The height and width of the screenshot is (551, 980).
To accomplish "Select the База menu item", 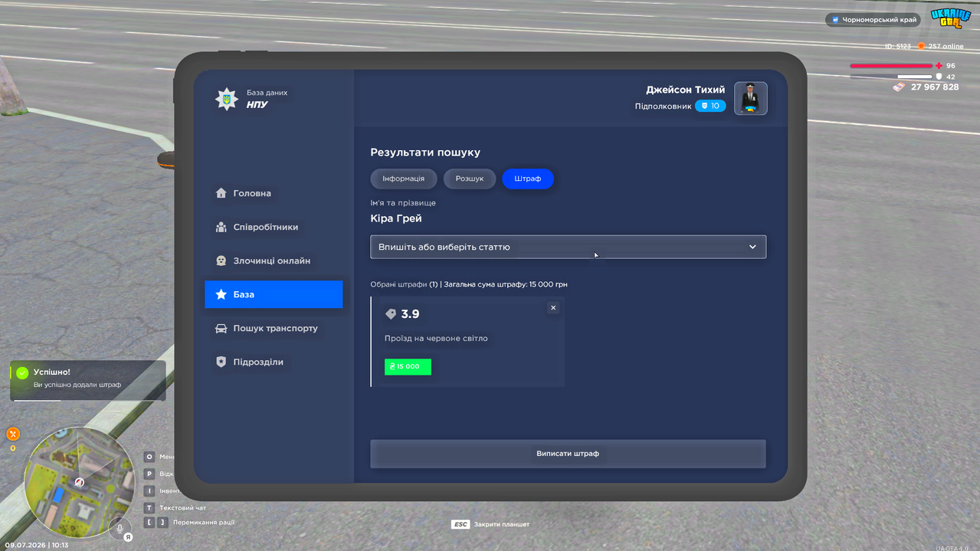I will pos(274,294).
